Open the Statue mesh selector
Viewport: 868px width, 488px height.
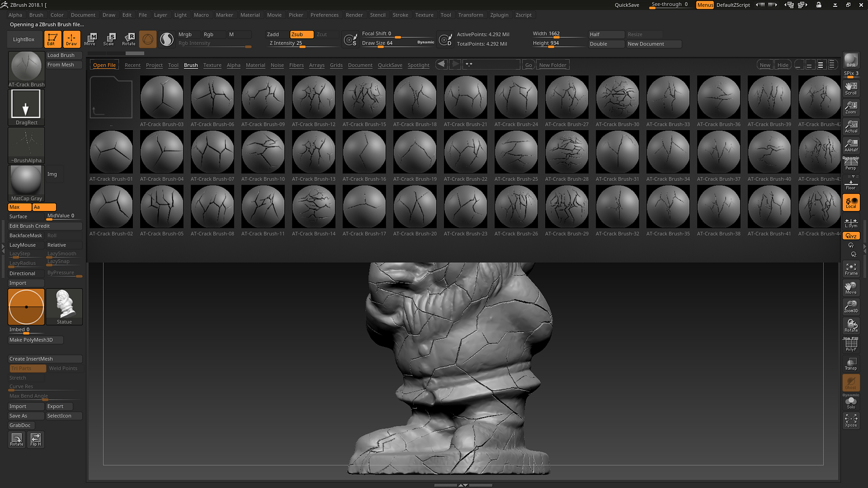coord(64,306)
